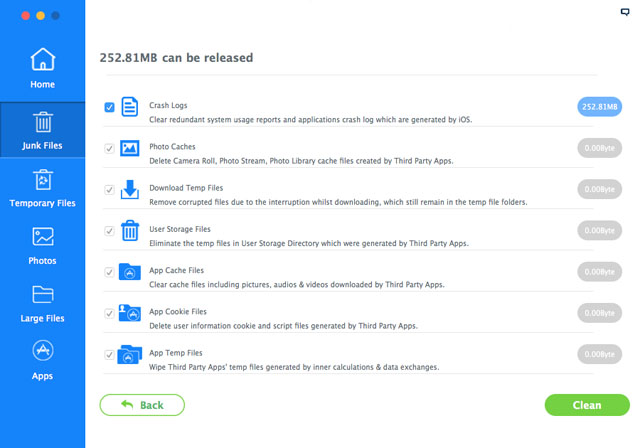Screen dimensions: 640x448
Task: Click the description starting "Delete user information cookie"
Action: 284,326
